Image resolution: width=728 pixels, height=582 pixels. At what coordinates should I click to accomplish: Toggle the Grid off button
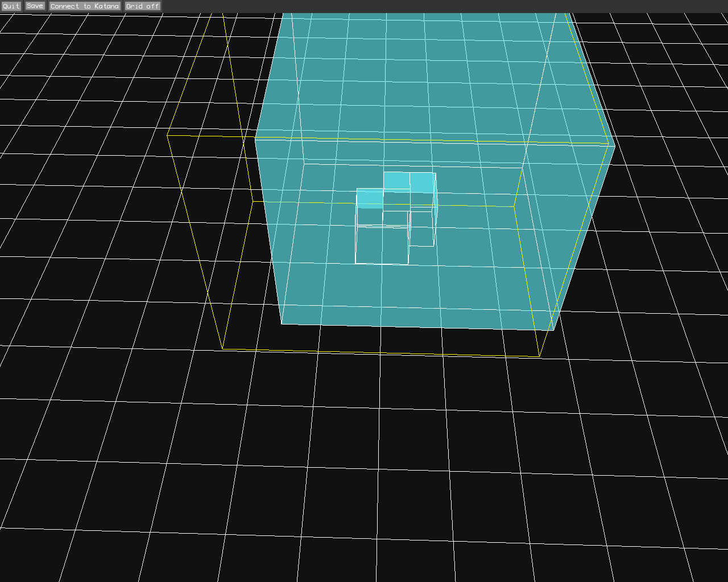pyautogui.click(x=143, y=6)
